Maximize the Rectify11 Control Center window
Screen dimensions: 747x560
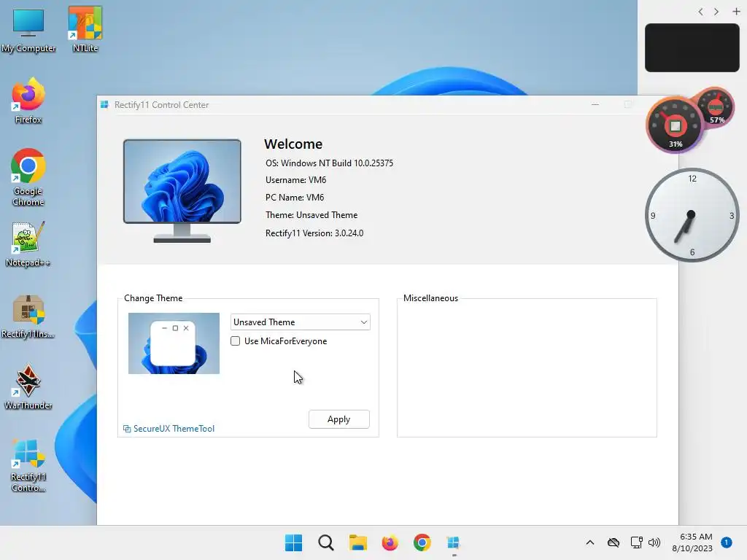click(628, 105)
